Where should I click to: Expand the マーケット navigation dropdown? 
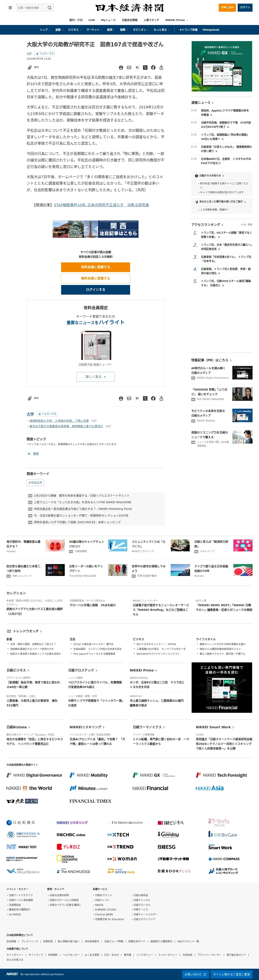[x=94, y=30]
